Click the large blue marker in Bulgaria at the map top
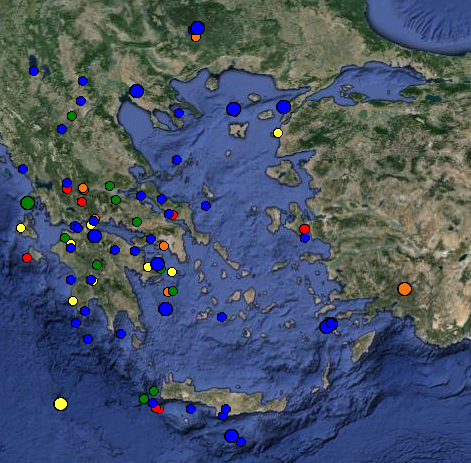This screenshot has width=471, height=463. tap(198, 28)
